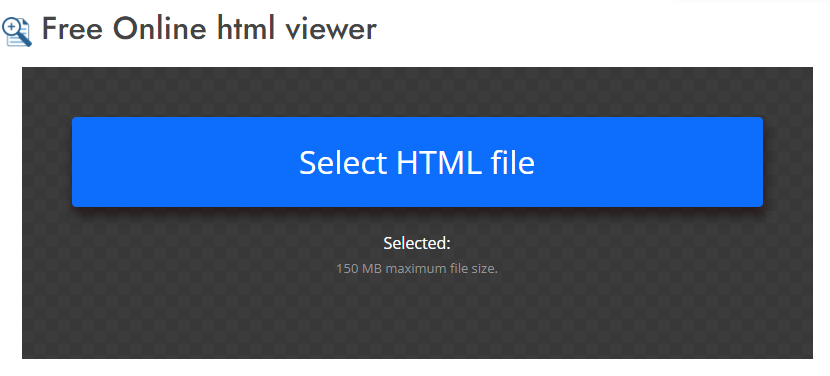This screenshot has height=376, width=830.
Task: Click the word Online in the heading
Action: pyautogui.click(x=159, y=29)
